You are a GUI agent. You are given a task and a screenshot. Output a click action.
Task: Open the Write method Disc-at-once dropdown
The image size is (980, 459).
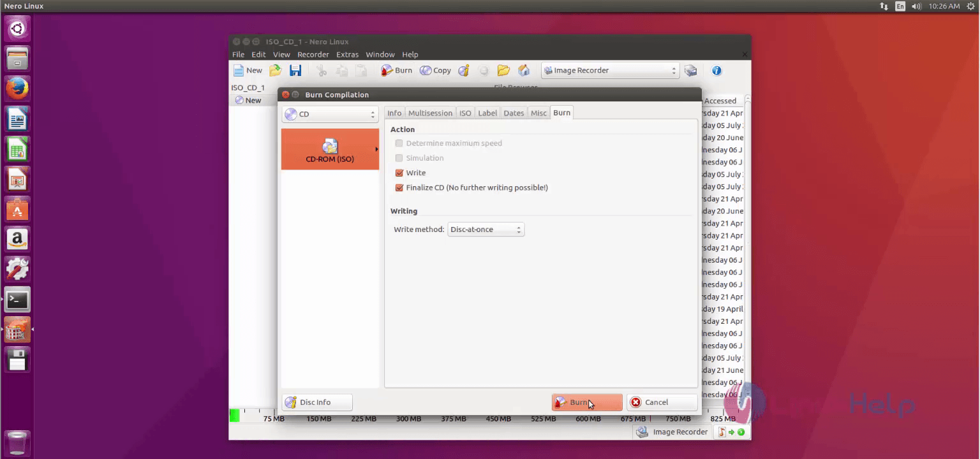pyautogui.click(x=486, y=229)
